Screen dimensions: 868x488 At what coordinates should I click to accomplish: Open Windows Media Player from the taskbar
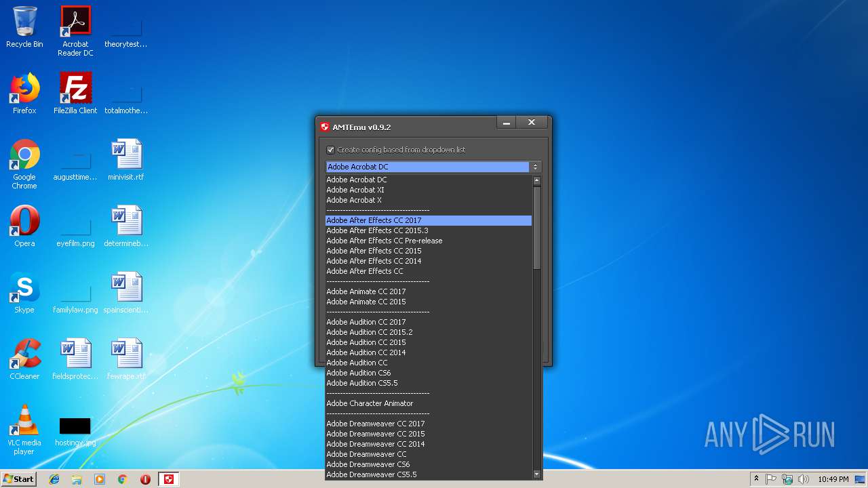pyautogui.click(x=100, y=479)
